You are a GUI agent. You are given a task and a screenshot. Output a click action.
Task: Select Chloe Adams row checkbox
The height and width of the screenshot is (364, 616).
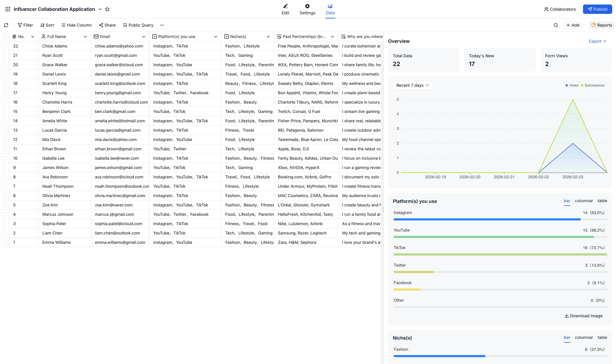pos(5,46)
